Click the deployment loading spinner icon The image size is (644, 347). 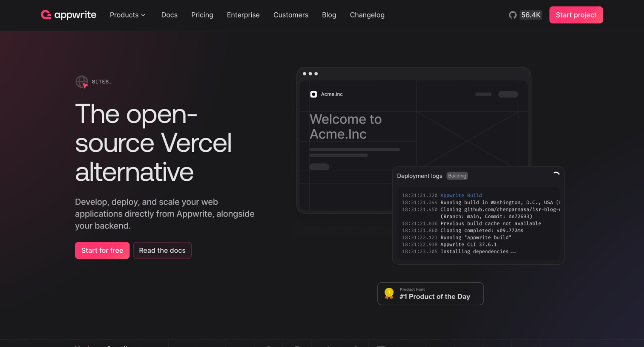[x=556, y=174]
